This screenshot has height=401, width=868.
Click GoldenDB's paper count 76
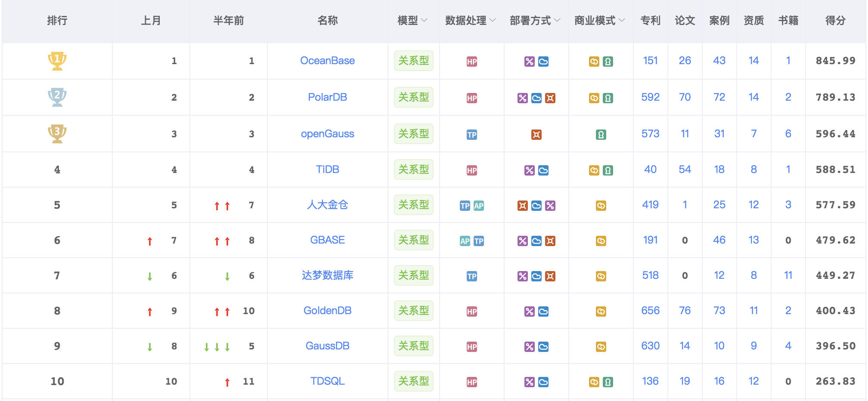(685, 311)
